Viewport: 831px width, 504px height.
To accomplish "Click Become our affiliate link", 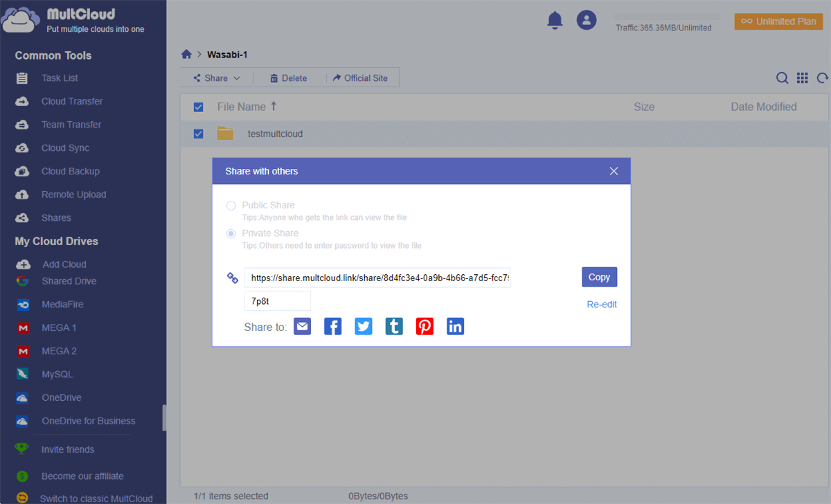I will [82, 476].
